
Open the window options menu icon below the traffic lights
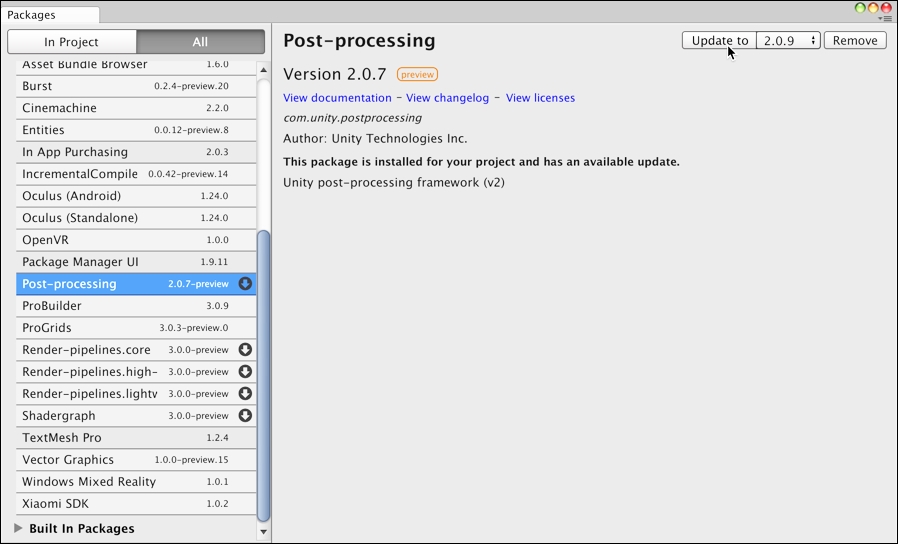click(884, 18)
